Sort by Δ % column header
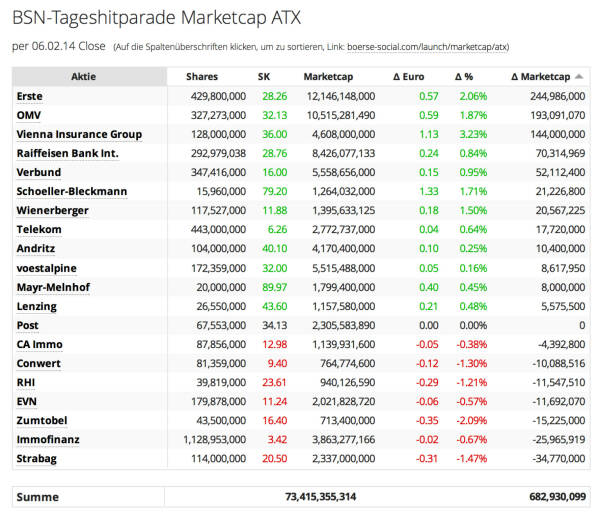Screen dimensions: 600x513 464,77
